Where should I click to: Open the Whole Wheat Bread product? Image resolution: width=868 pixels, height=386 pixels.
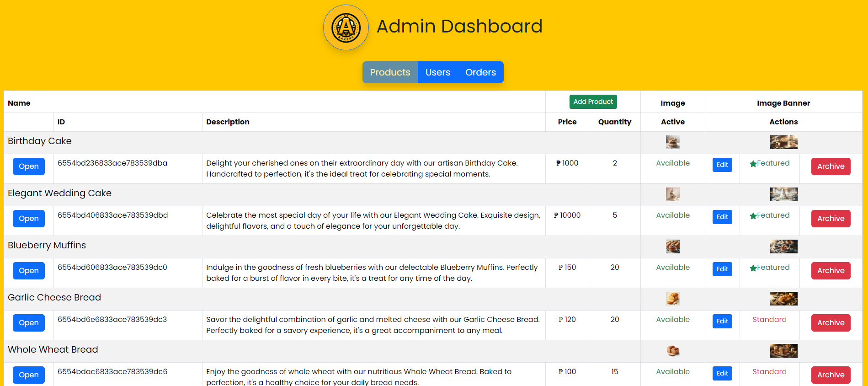coord(29,375)
